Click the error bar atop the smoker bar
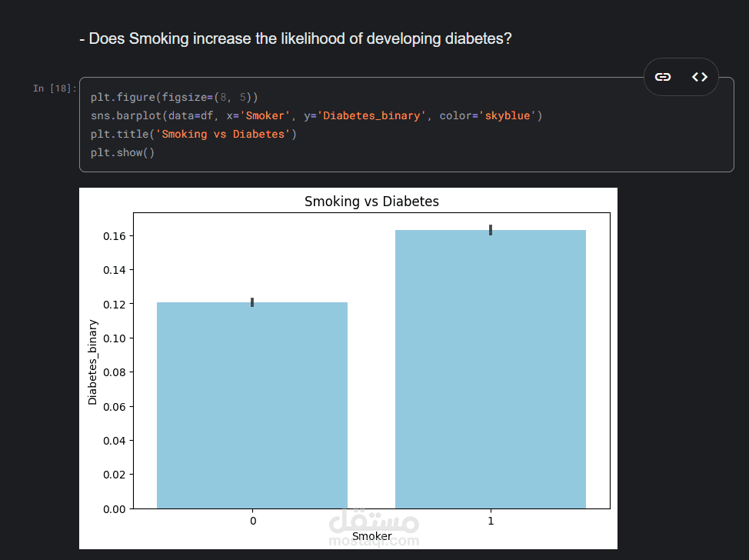The image size is (749, 560). coord(491,229)
